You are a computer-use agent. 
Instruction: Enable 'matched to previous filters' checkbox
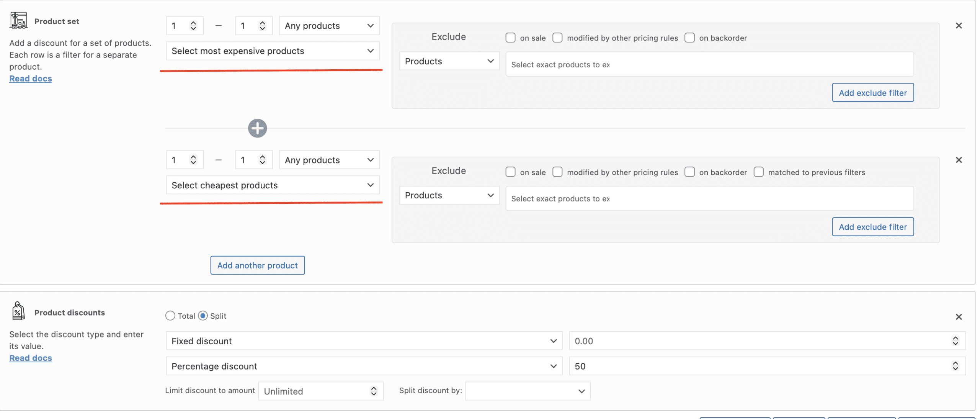coord(758,172)
